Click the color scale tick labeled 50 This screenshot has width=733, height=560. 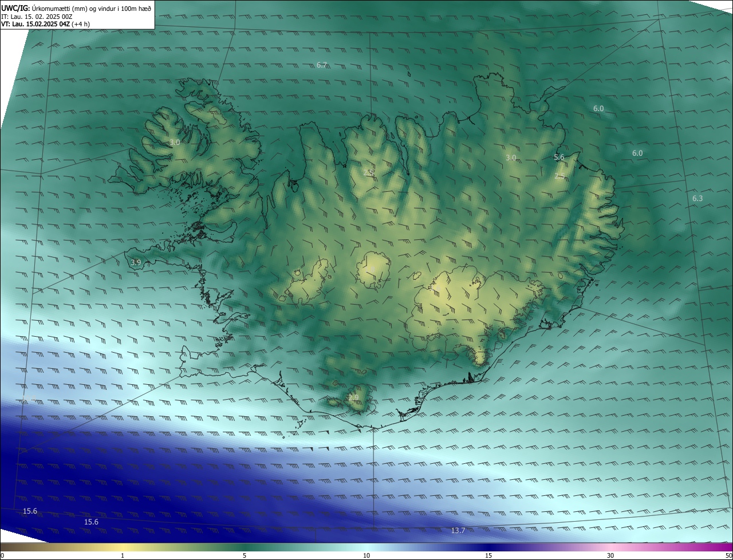coord(728,555)
